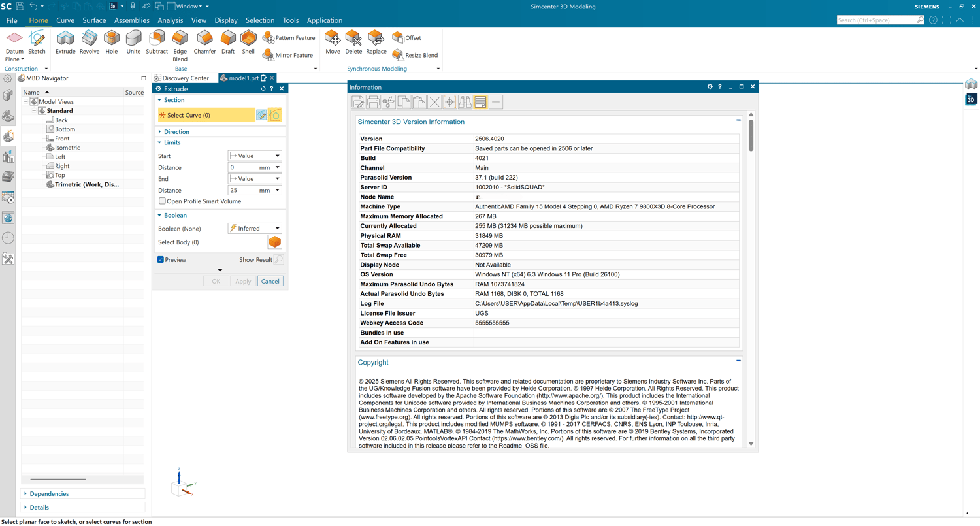This screenshot has height=526, width=980.
Task: Click the Sketch Section icon in Extrude dialog
Action: point(261,115)
